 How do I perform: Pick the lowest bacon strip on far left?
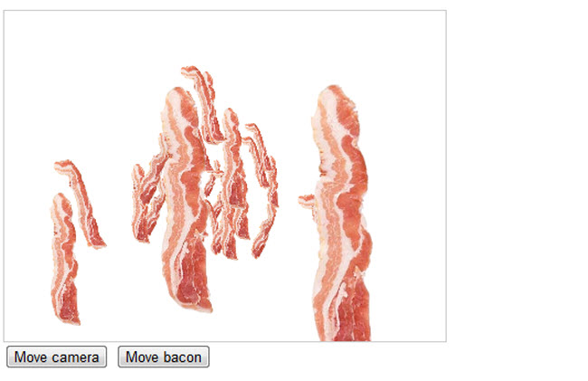click(64, 259)
